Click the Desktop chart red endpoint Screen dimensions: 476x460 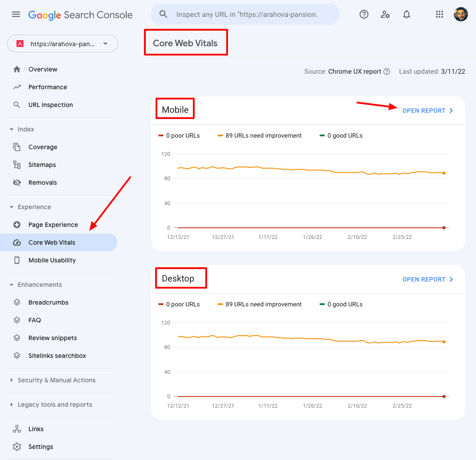444,397
